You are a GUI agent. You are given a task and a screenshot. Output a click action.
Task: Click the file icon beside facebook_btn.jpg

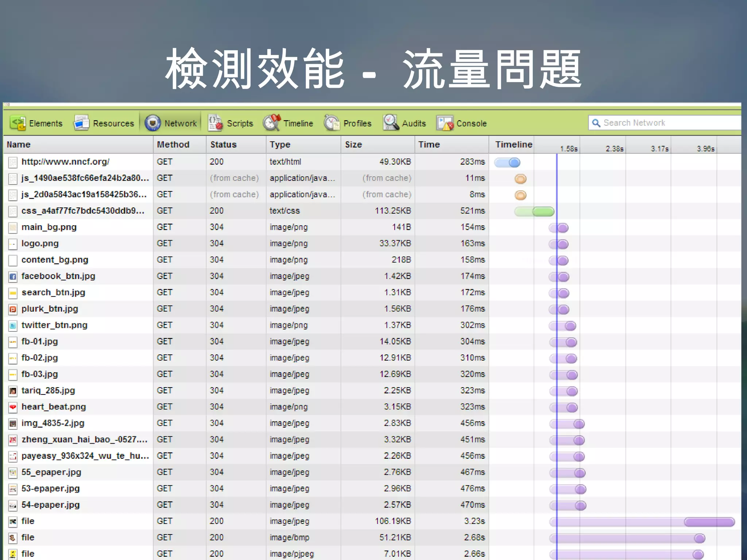(13, 277)
